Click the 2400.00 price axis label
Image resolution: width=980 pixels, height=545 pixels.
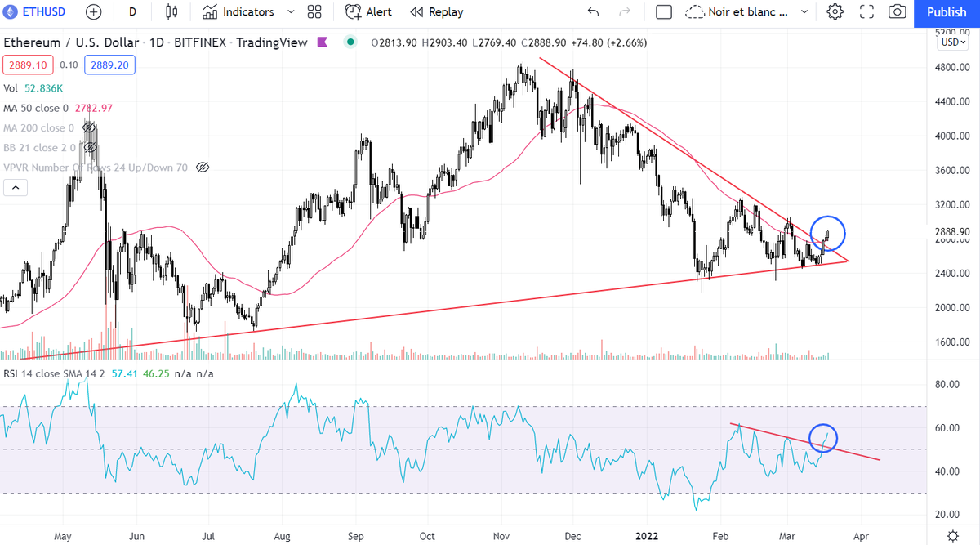coord(953,273)
